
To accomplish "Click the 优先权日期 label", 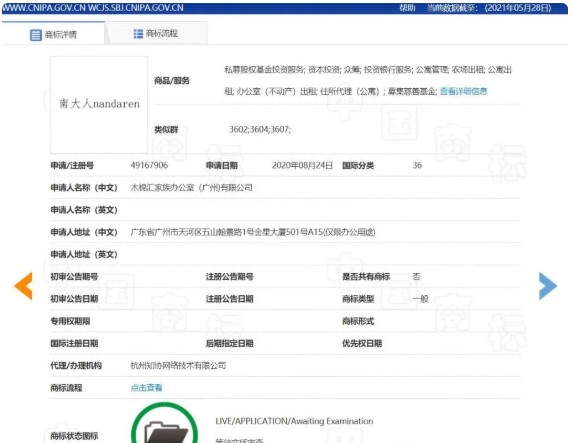I will (362, 343).
